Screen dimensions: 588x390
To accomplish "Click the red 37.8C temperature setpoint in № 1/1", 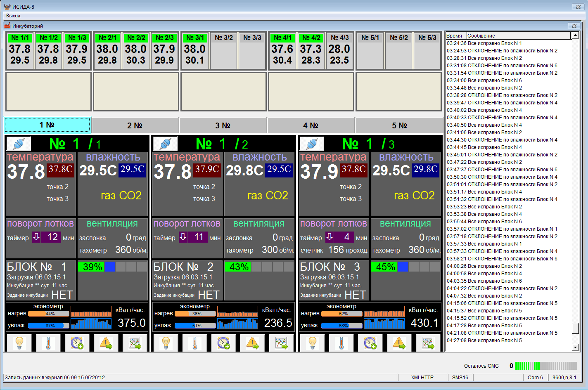I will [x=61, y=170].
